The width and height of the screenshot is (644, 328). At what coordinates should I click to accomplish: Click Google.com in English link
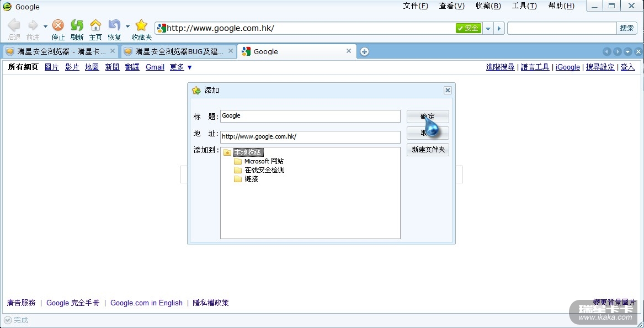pos(146,303)
